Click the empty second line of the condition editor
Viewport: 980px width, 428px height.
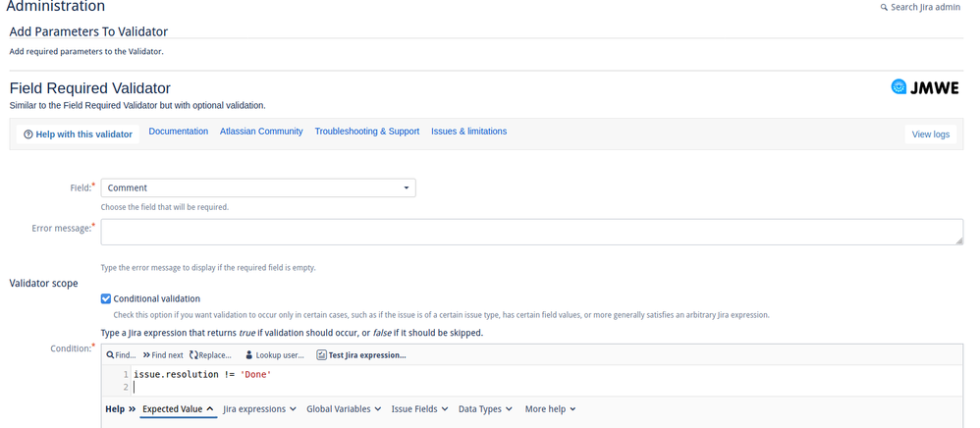pos(548,388)
